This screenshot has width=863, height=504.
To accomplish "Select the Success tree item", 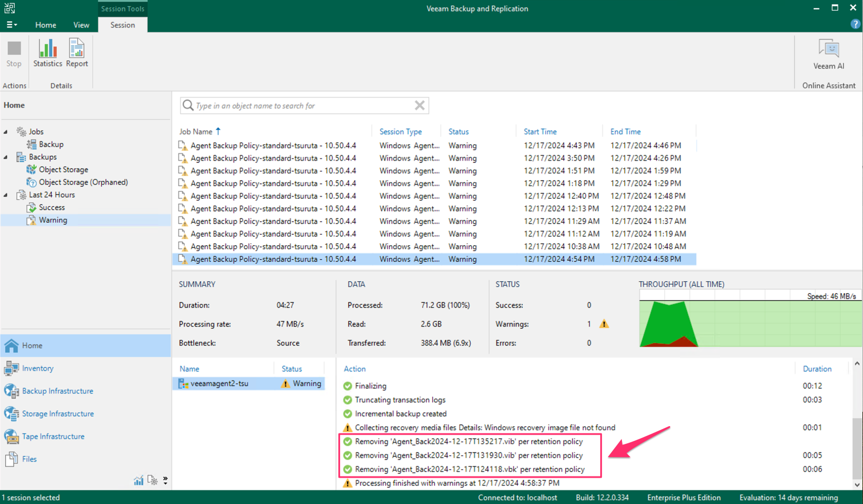I will [x=52, y=207].
